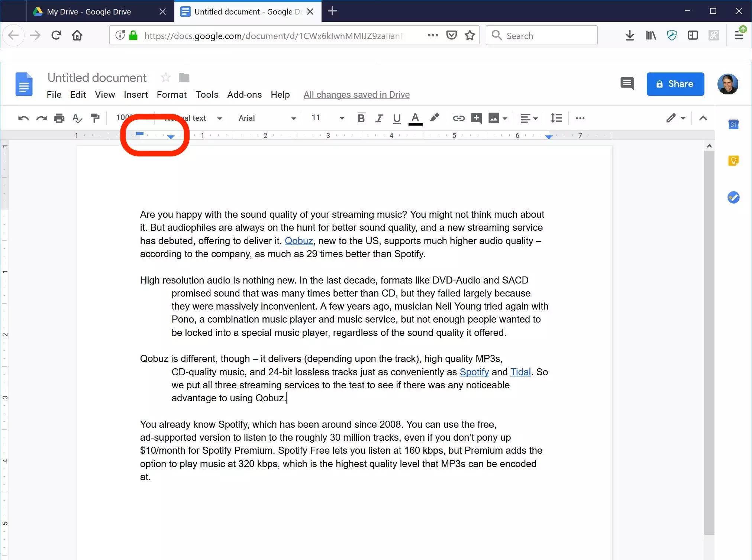
Task: Open the font size 11 dropdown
Action: 327,118
